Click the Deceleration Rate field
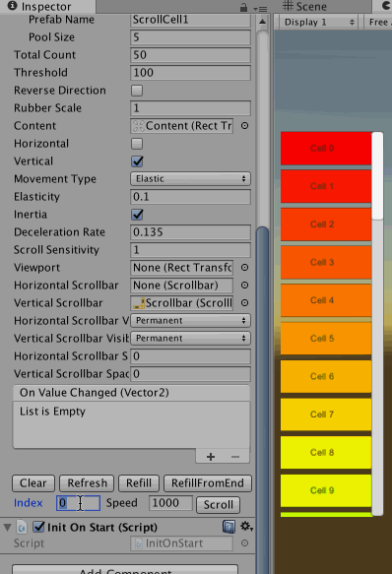Viewport: 392px width, 574px height. pyautogui.click(x=190, y=232)
